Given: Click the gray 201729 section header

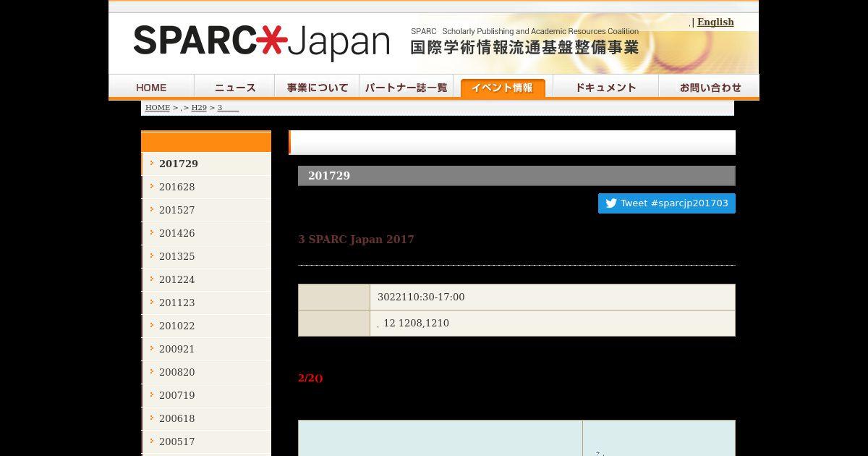Looking at the screenshot, I should coord(516,176).
